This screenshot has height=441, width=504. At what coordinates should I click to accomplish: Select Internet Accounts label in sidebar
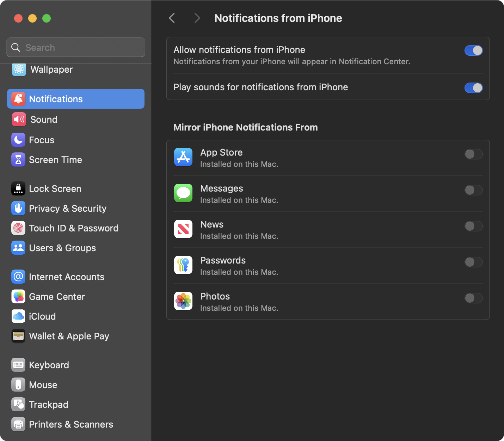[67, 277]
